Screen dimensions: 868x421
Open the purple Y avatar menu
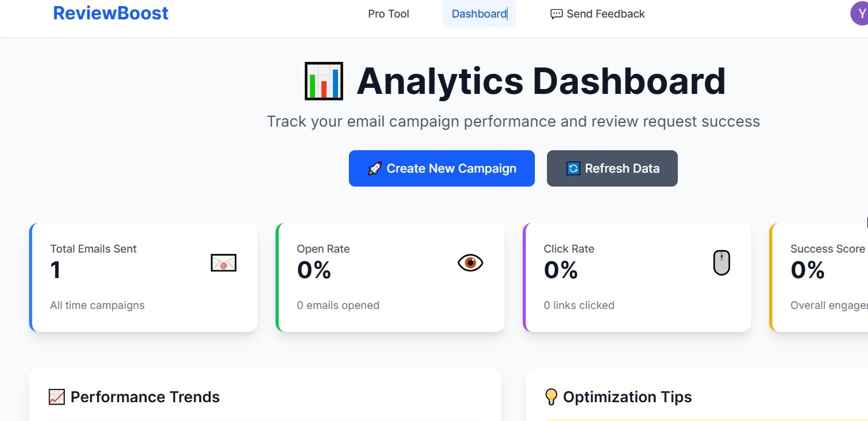tap(861, 13)
